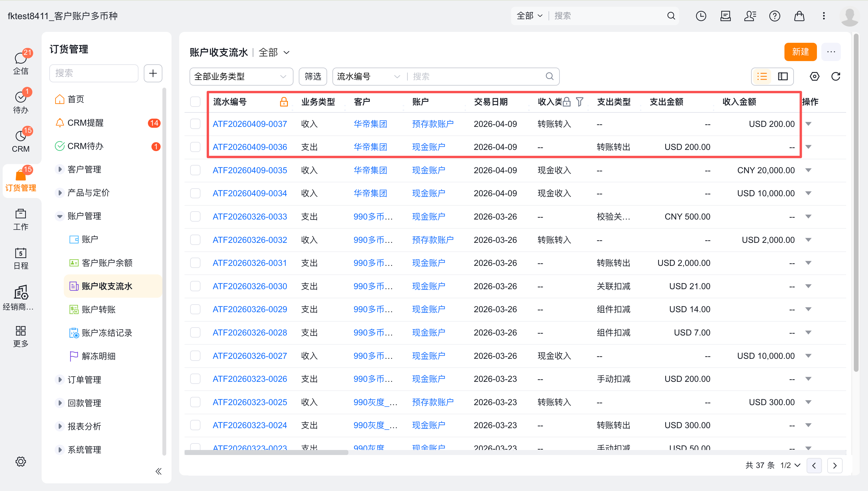Switch to split panel view icon
The height and width of the screenshot is (491, 868).
coord(783,76)
